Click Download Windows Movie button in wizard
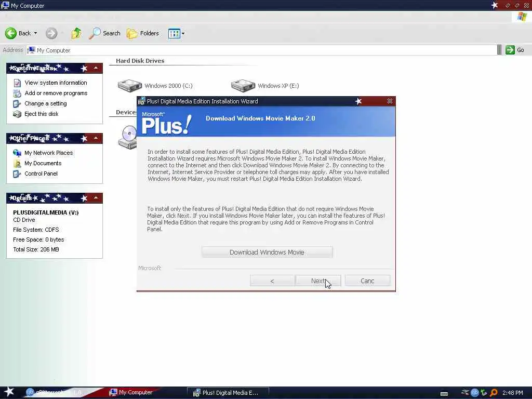The height and width of the screenshot is (399, 532). tap(267, 252)
